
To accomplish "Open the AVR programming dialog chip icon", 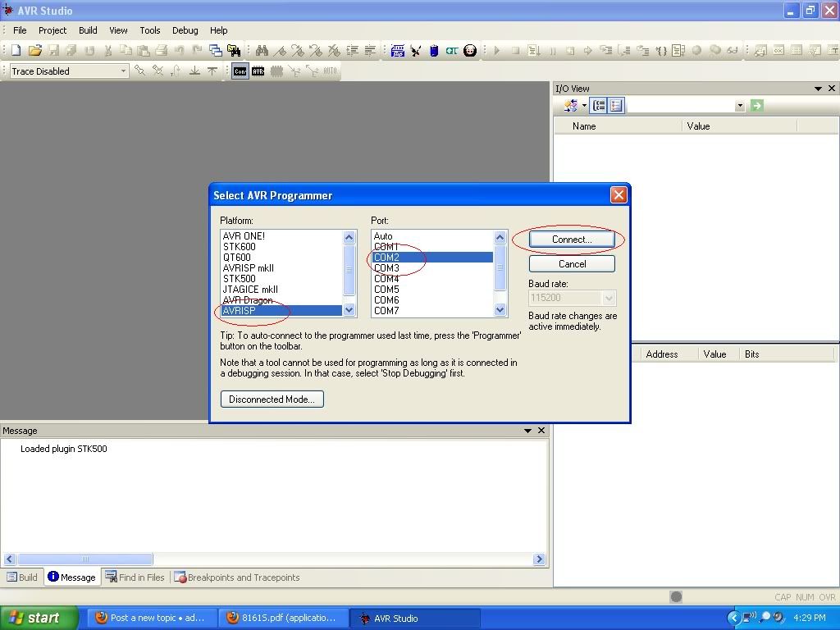I will point(398,50).
